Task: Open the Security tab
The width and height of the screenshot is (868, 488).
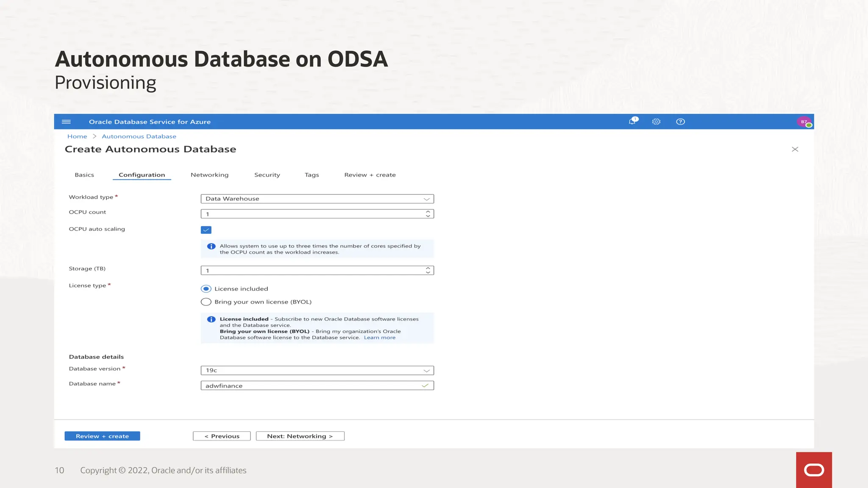Action: tap(267, 175)
